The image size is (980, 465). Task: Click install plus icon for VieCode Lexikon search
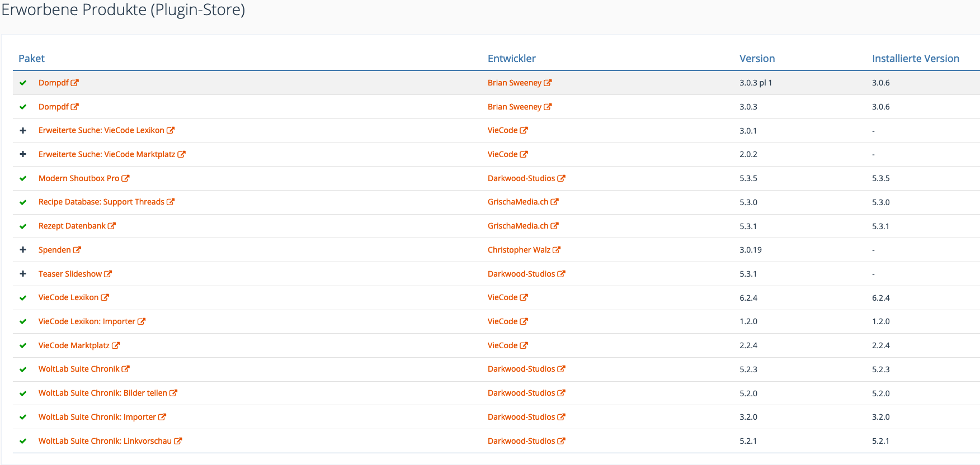(23, 130)
